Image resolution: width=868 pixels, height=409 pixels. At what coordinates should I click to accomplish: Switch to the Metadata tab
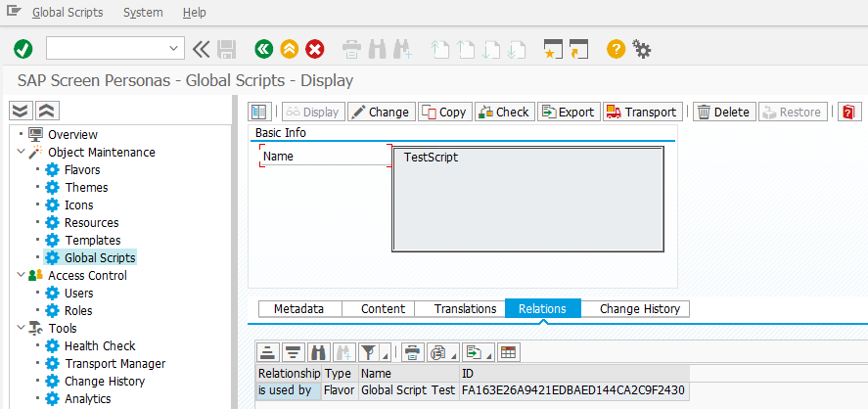(x=299, y=309)
